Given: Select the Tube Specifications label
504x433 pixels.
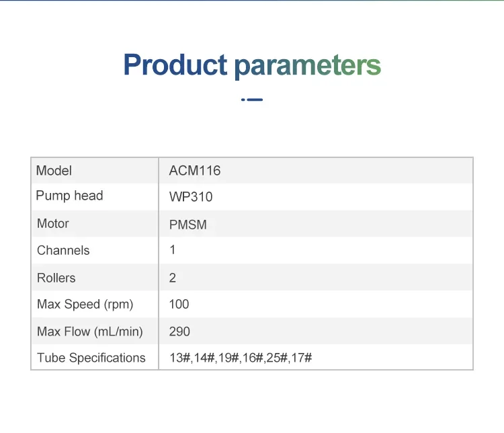Looking at the screenshot, I should [91, 358].
